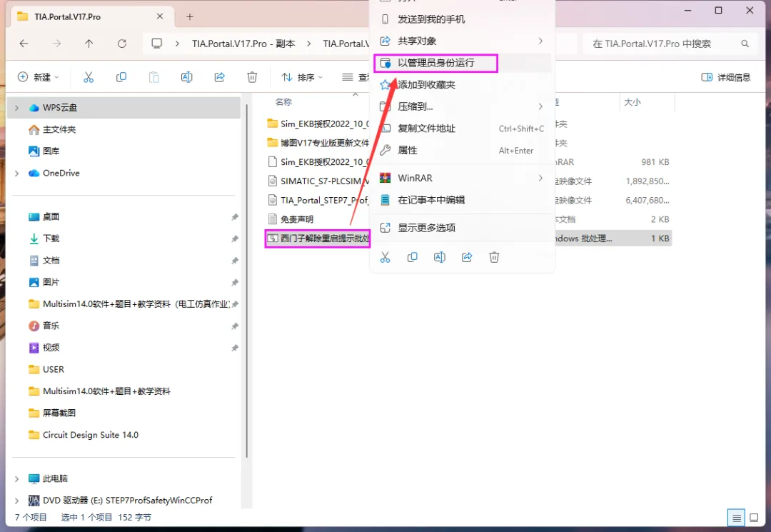771x532 pixels.
Task: Refresh the current folder view
Action: click(122, 44)
